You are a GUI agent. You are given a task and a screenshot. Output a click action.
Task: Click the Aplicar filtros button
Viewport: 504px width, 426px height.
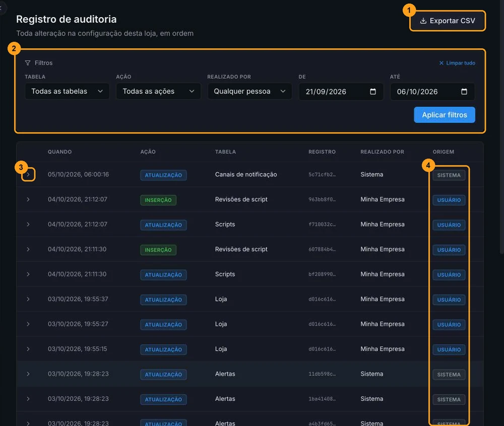click(x=444, y=115)
